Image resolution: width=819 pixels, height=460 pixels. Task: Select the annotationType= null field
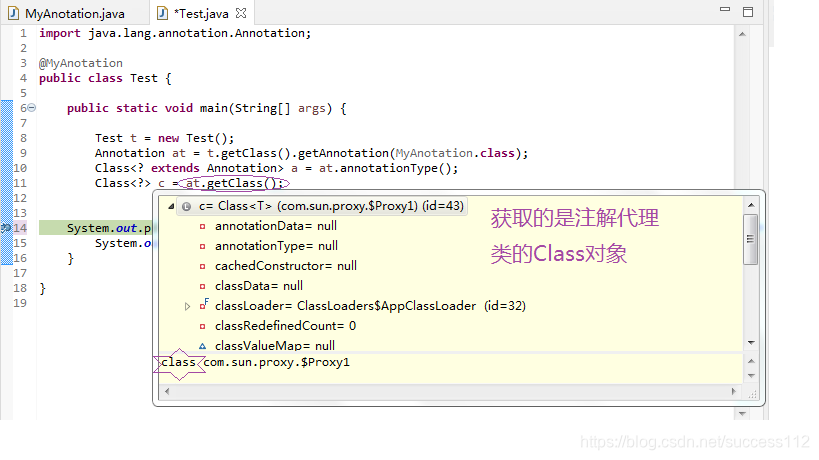[x=276, y=246]
